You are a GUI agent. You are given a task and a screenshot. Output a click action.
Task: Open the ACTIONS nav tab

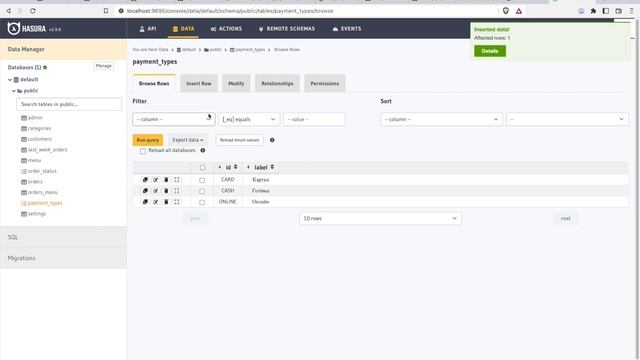[226, 29]
